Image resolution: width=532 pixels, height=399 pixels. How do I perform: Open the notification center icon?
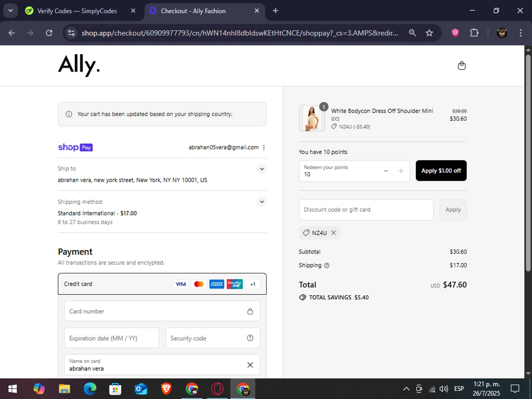click(x=515, y=389)
